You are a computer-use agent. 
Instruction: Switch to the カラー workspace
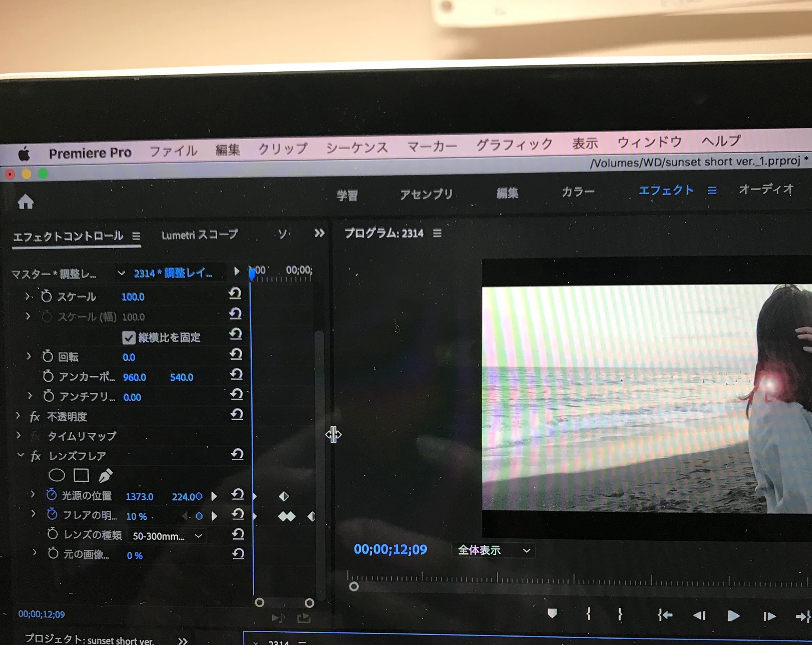tap(578, 192)
